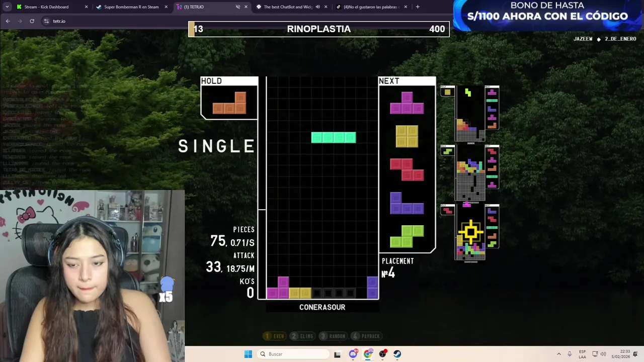
Task: Open the Windows Start menu
Action: [248, 354]
